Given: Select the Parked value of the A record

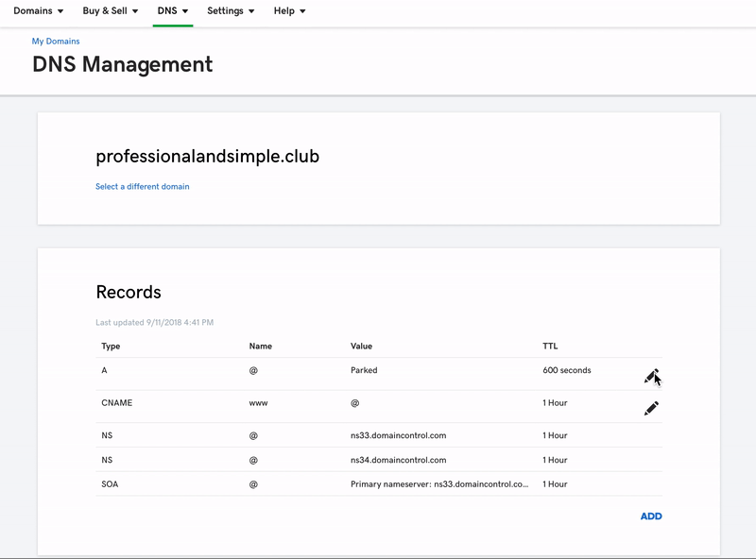Looking at the screenshot, I should 364,370.
